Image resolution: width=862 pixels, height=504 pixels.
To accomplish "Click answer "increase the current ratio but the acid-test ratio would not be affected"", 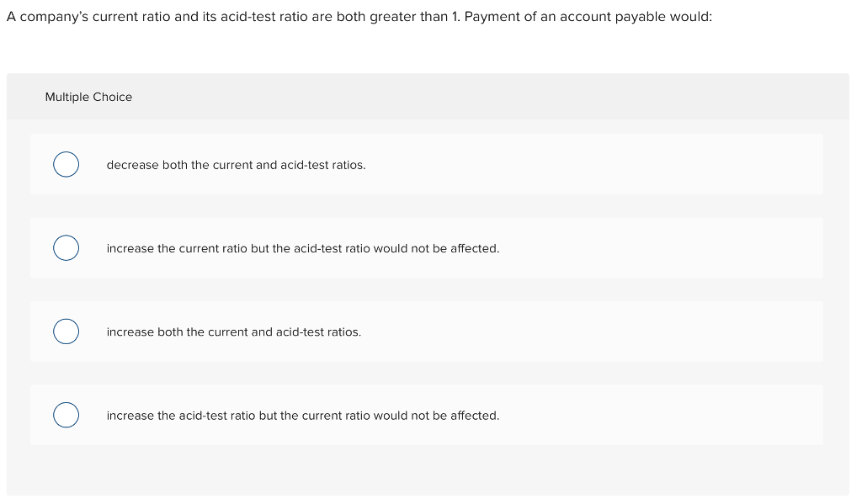I will tap(302, 248).
